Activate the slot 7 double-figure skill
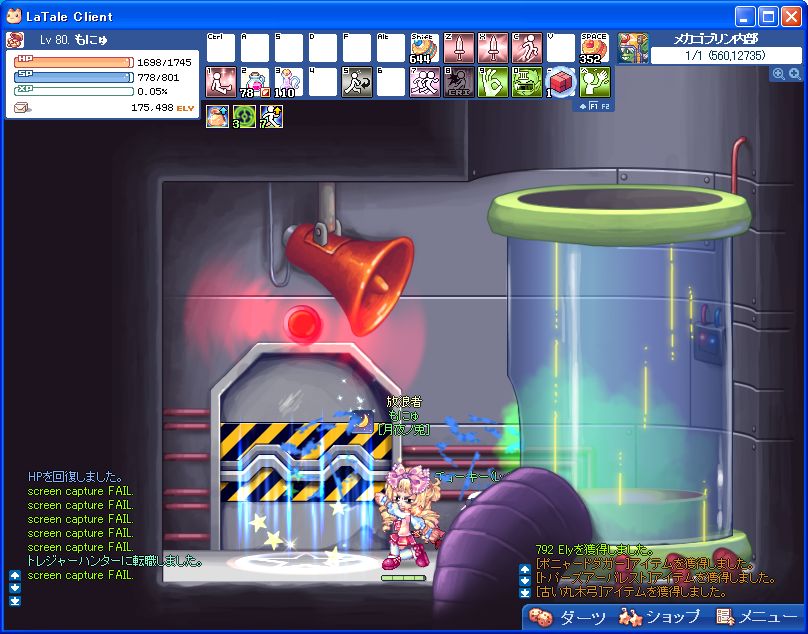808x634 pixels. [x=425, y=82]
